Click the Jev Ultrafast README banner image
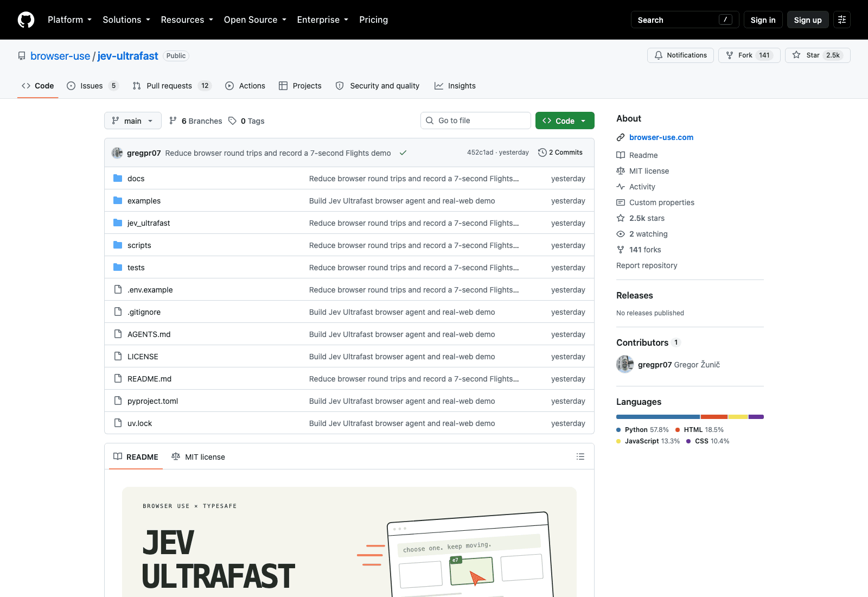 pyautogui.click(x=349, y=542)
